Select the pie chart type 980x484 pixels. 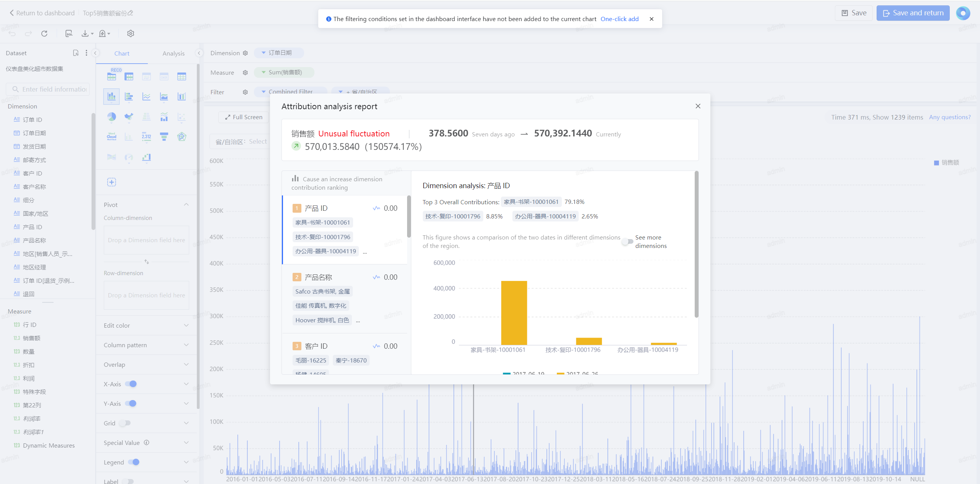111,116
